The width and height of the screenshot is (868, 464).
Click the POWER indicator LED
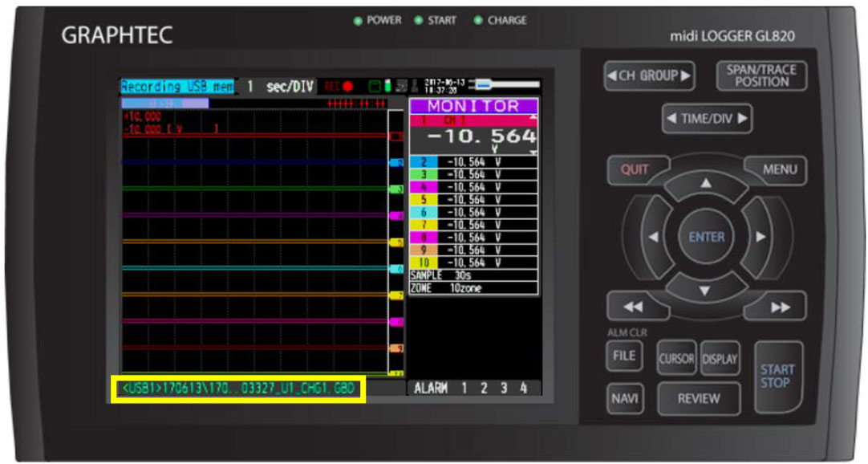[358, 21]
